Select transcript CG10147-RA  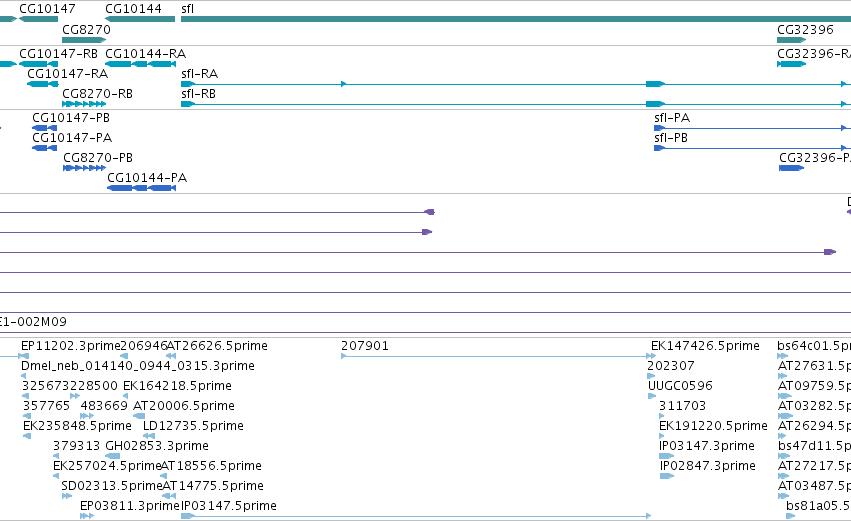(67, 74)
